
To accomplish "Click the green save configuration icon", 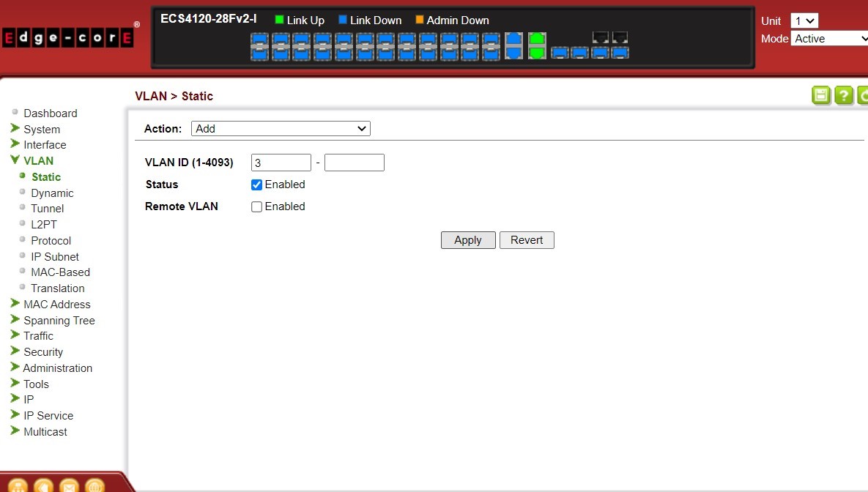I will (821, 95).
